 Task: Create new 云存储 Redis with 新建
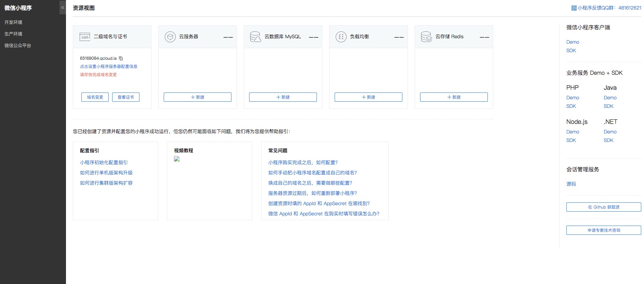[x=454, y=97]
